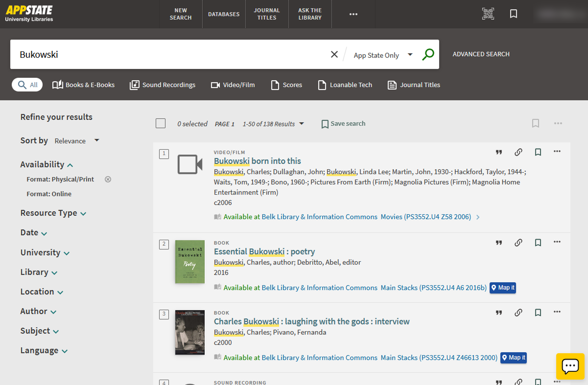This screenshot has height=385, width=588.
Task: Switch to the Sound Recordings tab
Action: pyautogui.click(x=163, y=85)
